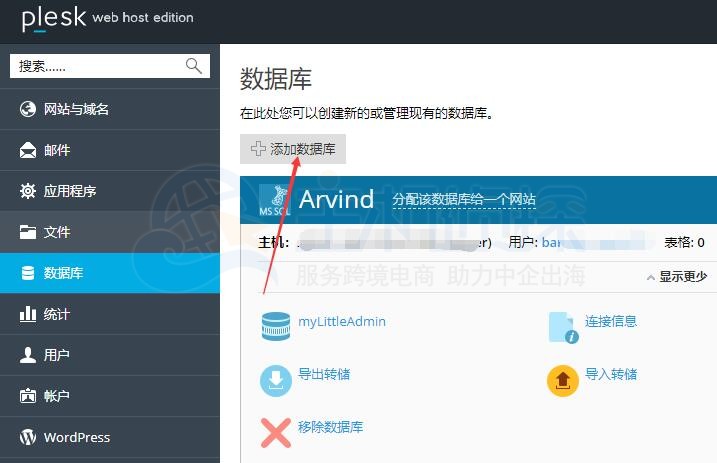Open the 文件 sidebar section
The image size is (717, 463).
[110, 232]
